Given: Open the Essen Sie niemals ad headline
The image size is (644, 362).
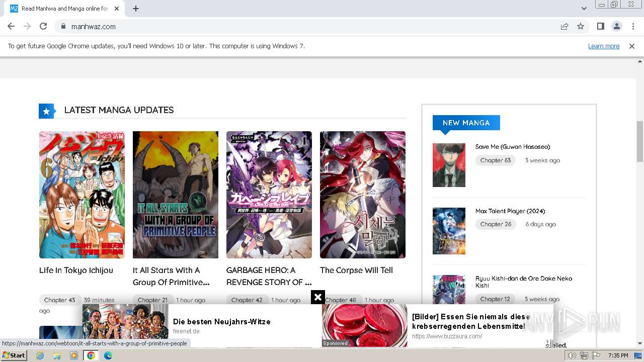Looking at the screenshot, I should pyautogui.click(x=470, y=321).
